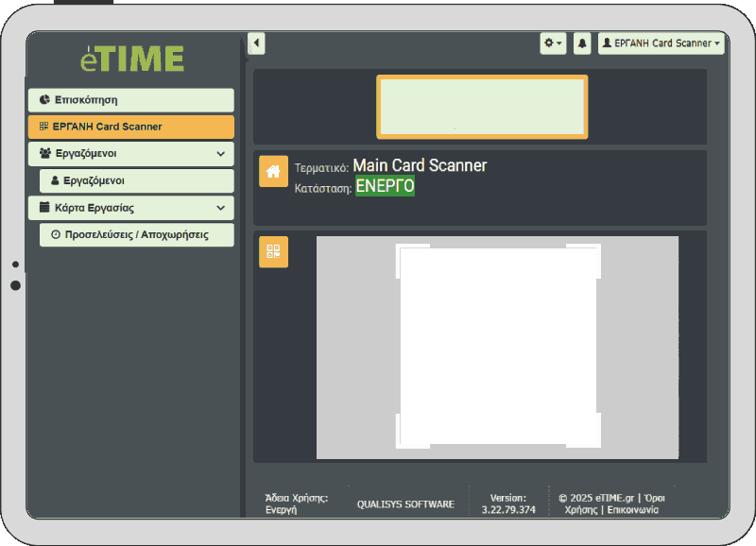Screen dimensions: 756x546
Task: Open the ΕΡΓΑΝΗ Card Scanner user menu
Action: (661, 43)
